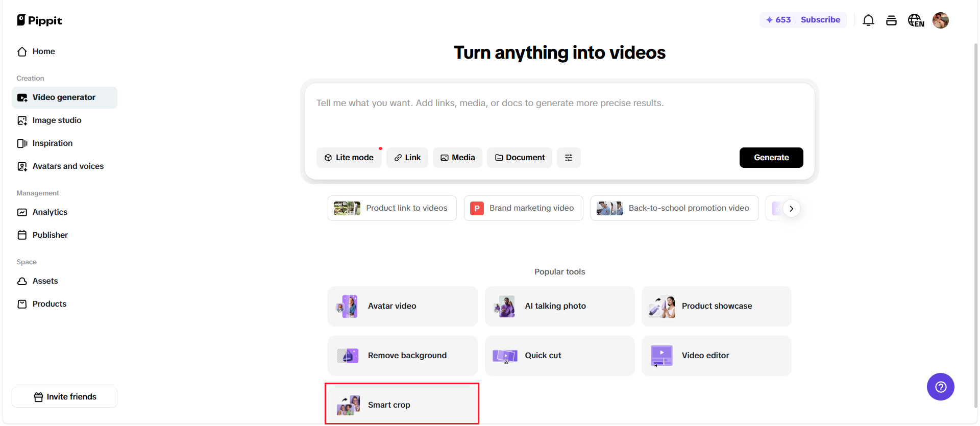Viewport: 980px width, 426px height.
Task: Open the notifications bell
Action: [x=868, y=20]
